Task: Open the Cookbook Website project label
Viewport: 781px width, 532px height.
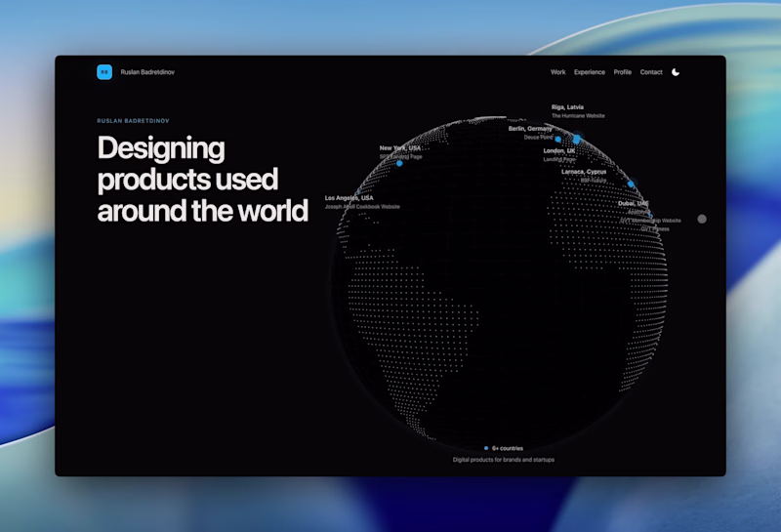Action: tap(362, 207)
